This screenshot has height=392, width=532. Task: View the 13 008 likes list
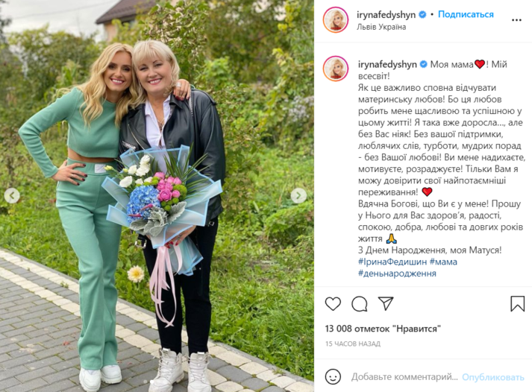(x=383, y=329)
